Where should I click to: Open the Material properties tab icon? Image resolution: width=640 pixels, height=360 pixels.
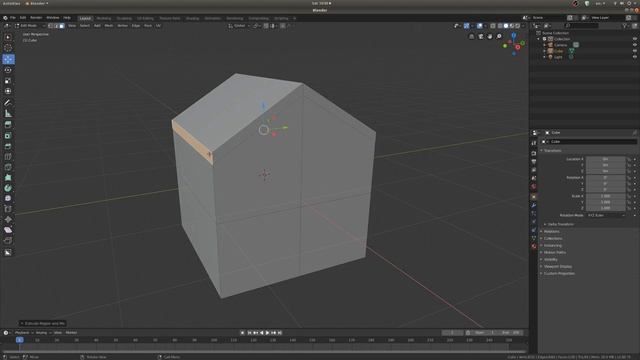coord(533,247)
